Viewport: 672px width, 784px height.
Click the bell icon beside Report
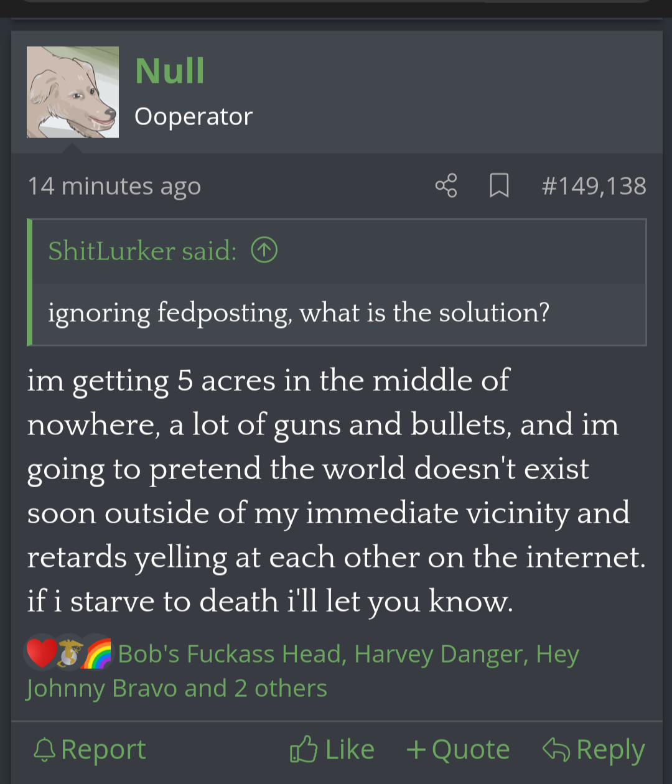click(x=44, y=750)
